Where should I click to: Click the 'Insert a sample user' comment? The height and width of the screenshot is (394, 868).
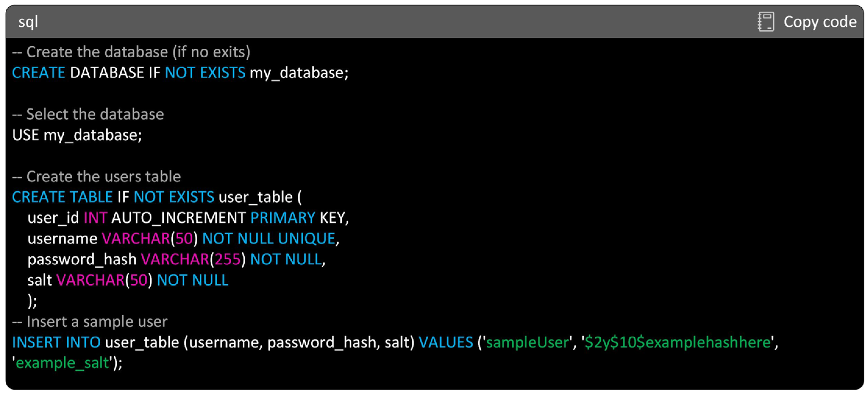(x=90, y=322)
